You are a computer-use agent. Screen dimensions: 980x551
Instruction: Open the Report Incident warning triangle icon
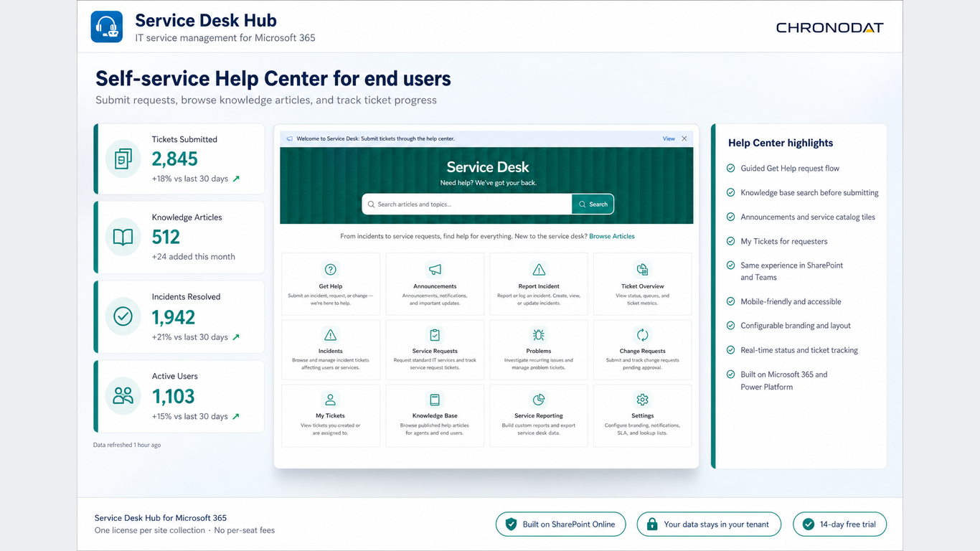pos(539,270)
